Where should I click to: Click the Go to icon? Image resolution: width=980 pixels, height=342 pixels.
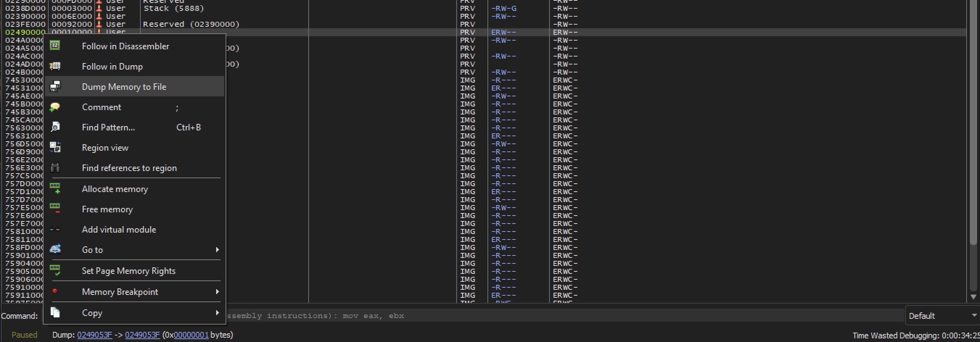point(55,249)
